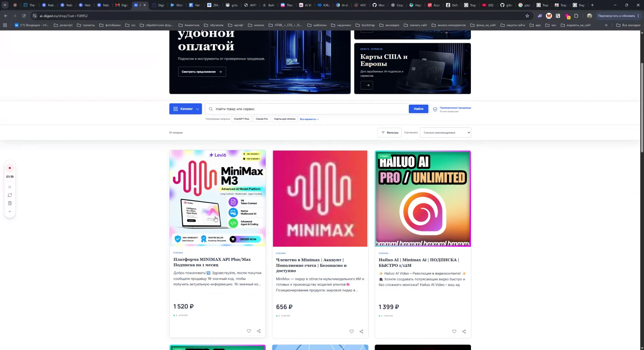Click the page vertical scrollbar thumb
644x350 pixels.
pos(642,107)
